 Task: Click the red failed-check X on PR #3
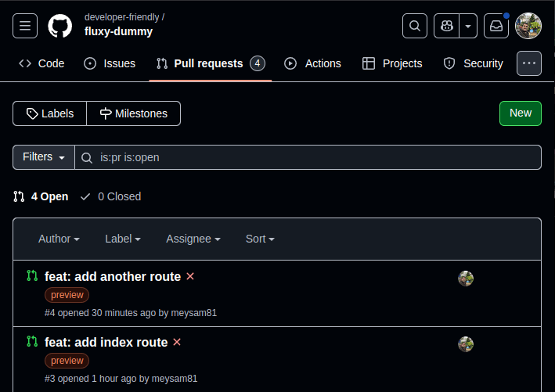[177, 342]
